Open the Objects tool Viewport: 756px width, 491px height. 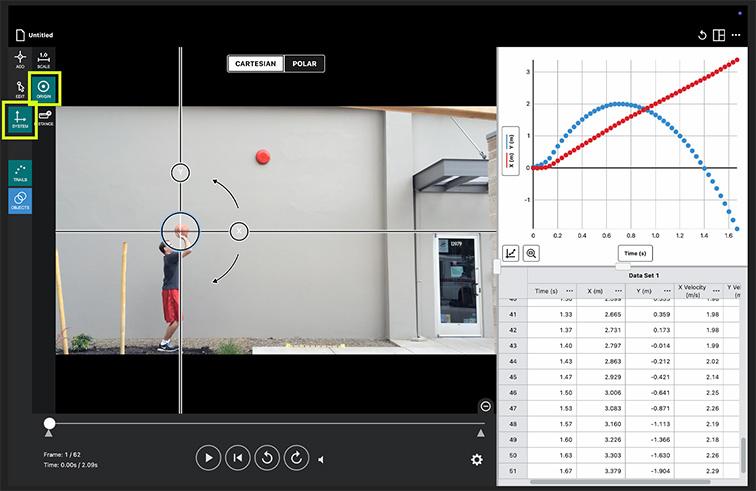[20, 200]
